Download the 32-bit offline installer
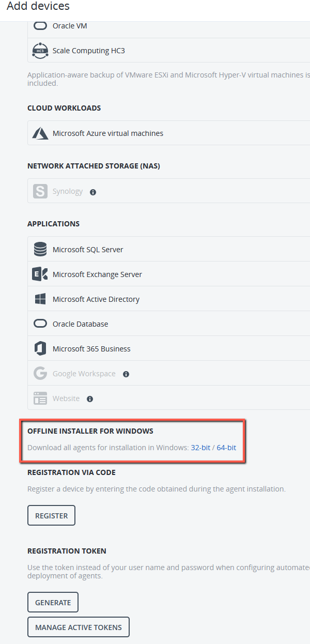 coord(200,448)
